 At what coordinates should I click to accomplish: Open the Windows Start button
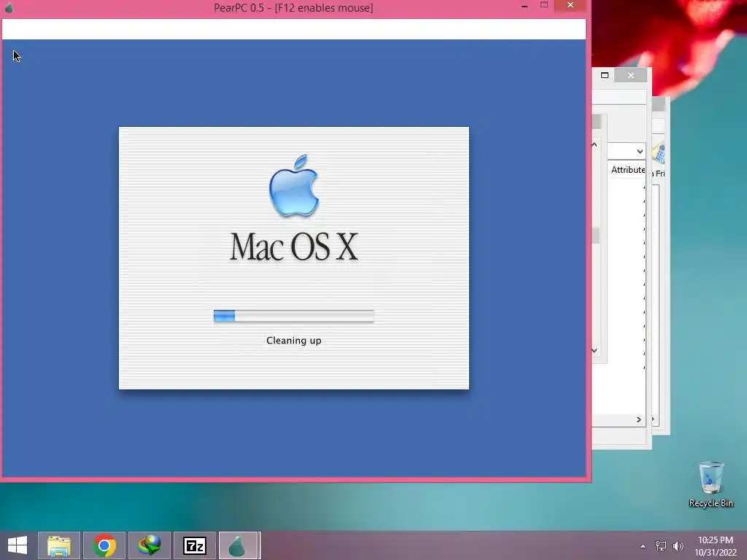[18, 545]
